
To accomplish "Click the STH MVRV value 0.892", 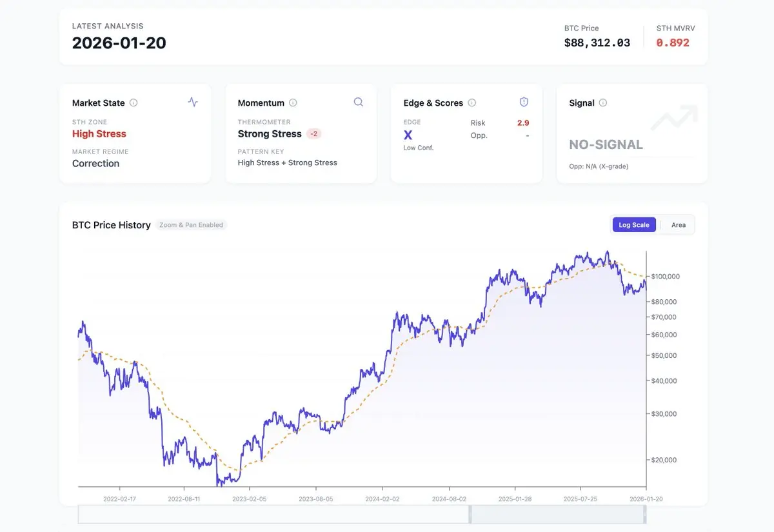I will tap(673, 43).
